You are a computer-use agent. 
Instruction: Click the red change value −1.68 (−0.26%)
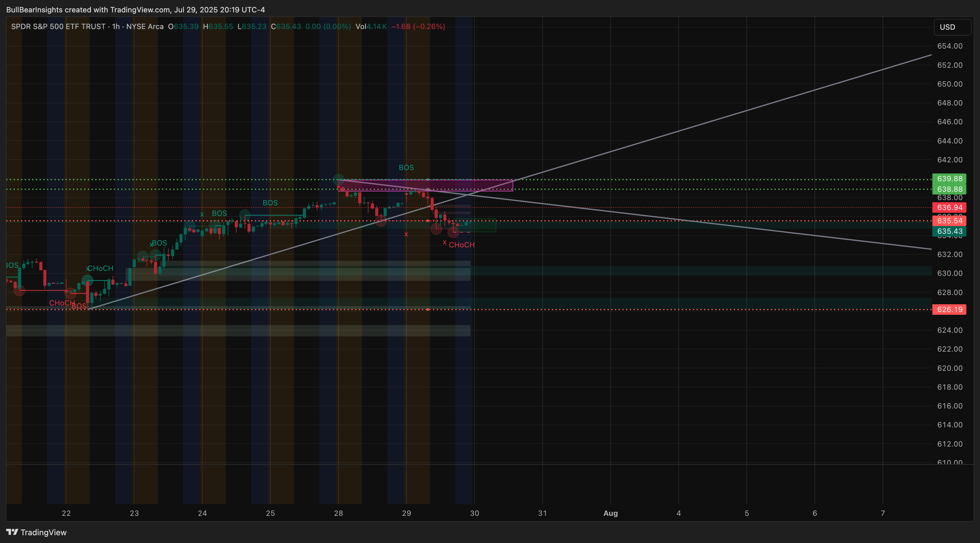click(418, 27)
